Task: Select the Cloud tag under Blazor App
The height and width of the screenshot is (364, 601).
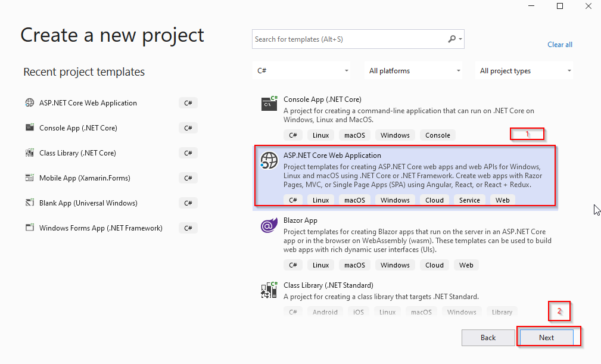Action: coord(434,265)
